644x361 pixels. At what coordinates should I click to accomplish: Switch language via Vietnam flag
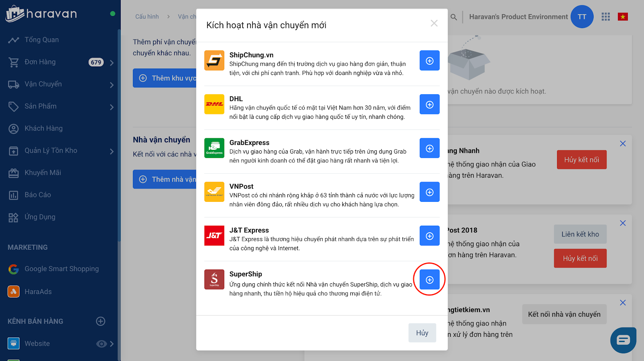(x=623, y=17)
